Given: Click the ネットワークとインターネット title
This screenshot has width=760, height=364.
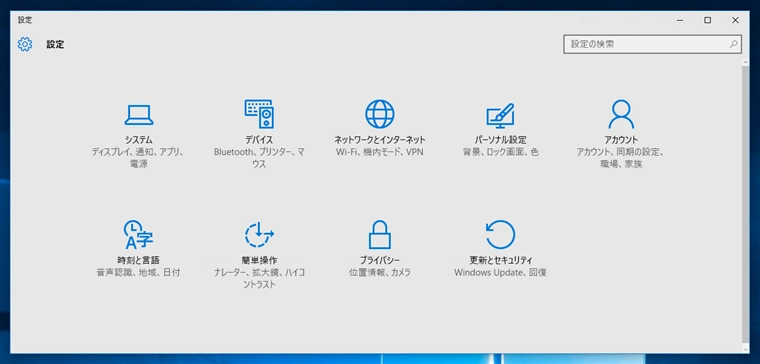Looking at the screenshot, I should pos(380,140).
